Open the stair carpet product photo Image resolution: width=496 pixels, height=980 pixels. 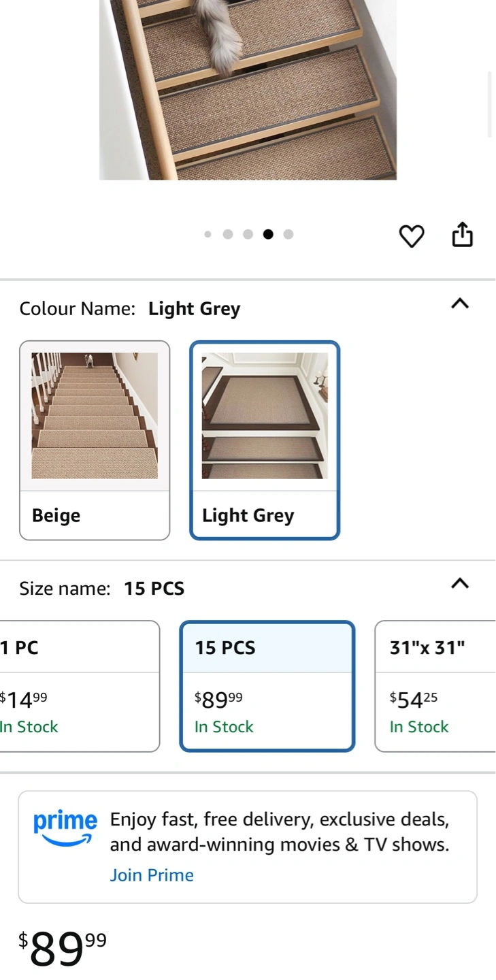[x=248, y=88]
